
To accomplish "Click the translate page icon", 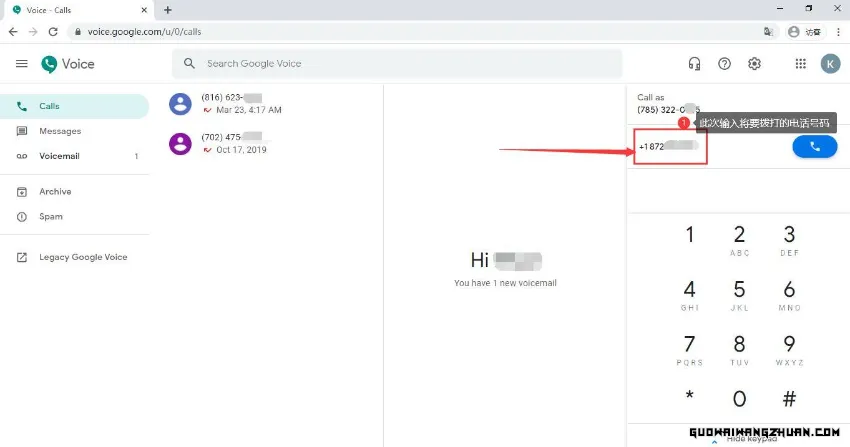I will (768, 32).
